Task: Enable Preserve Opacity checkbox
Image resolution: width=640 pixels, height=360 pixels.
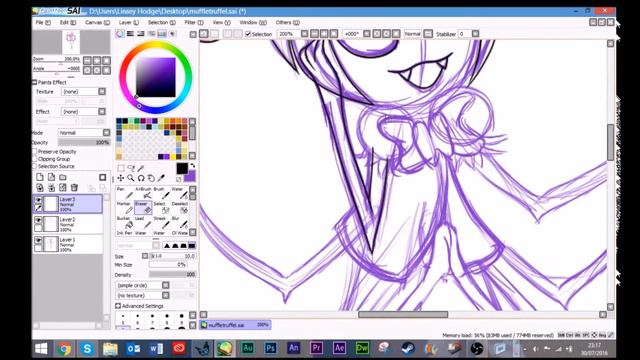Action: tap(35, 151)
